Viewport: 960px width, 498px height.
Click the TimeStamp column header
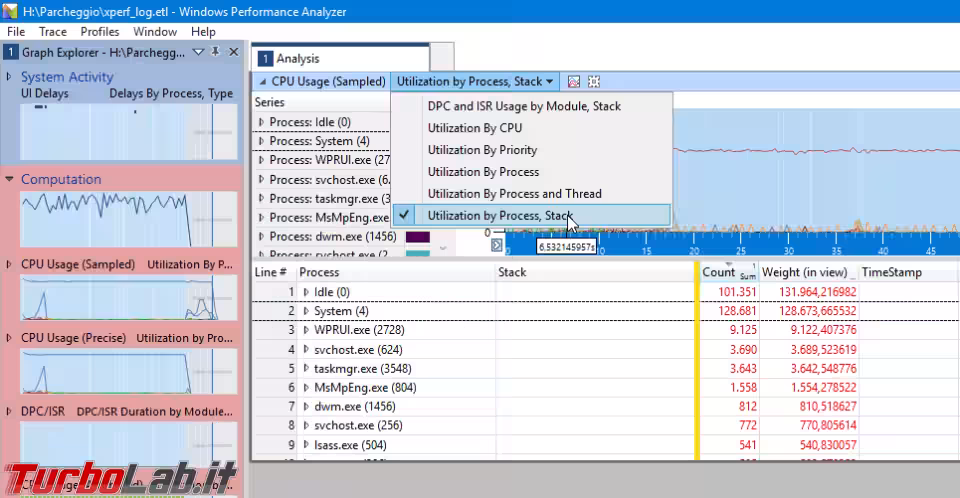click(x=909, y=273)
